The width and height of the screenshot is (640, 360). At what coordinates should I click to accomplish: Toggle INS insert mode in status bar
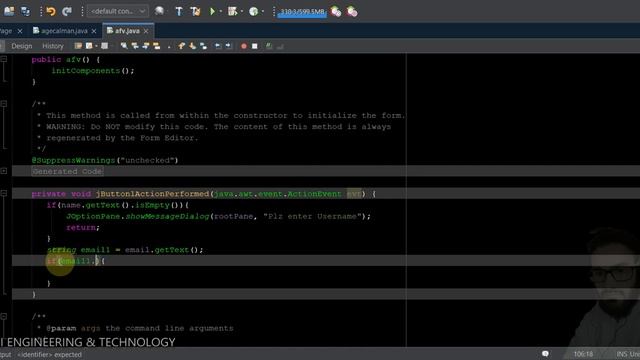click(x=622, y=354)
